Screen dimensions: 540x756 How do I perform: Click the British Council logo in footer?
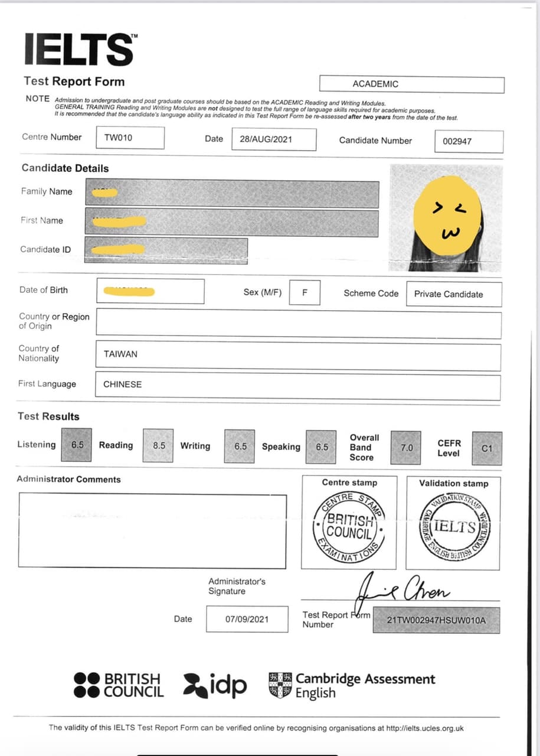pyautogui.click(x=119, y=686)
